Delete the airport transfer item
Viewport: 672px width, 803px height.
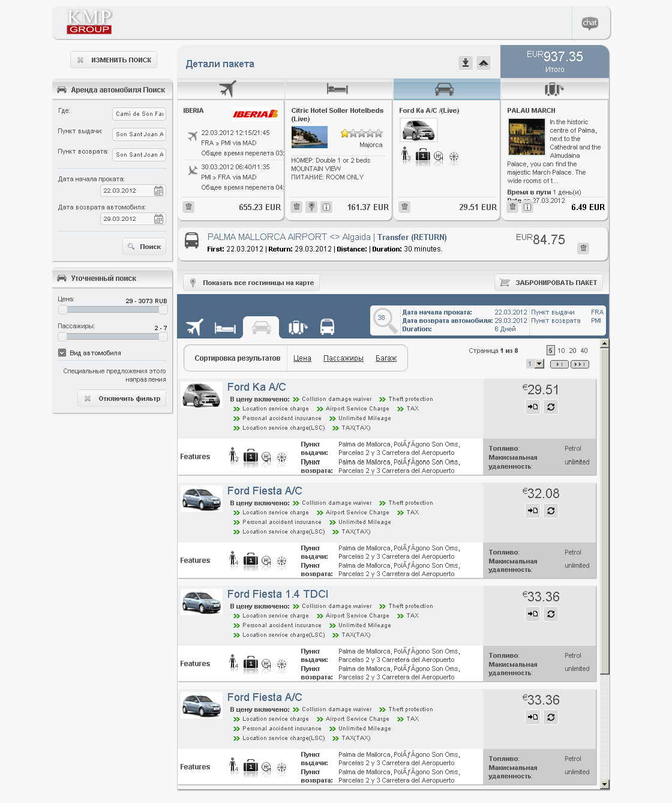point(583,248)
